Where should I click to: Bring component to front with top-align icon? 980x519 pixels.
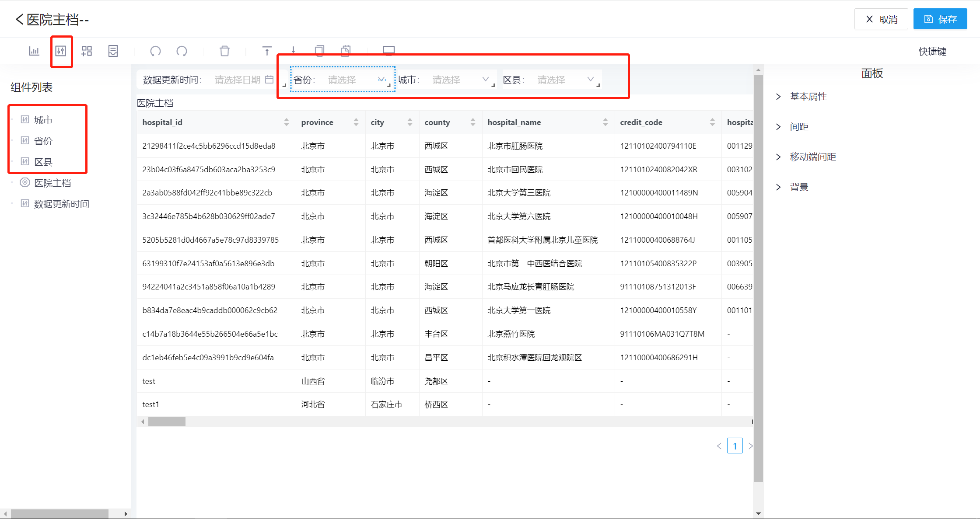pos(267,51)
